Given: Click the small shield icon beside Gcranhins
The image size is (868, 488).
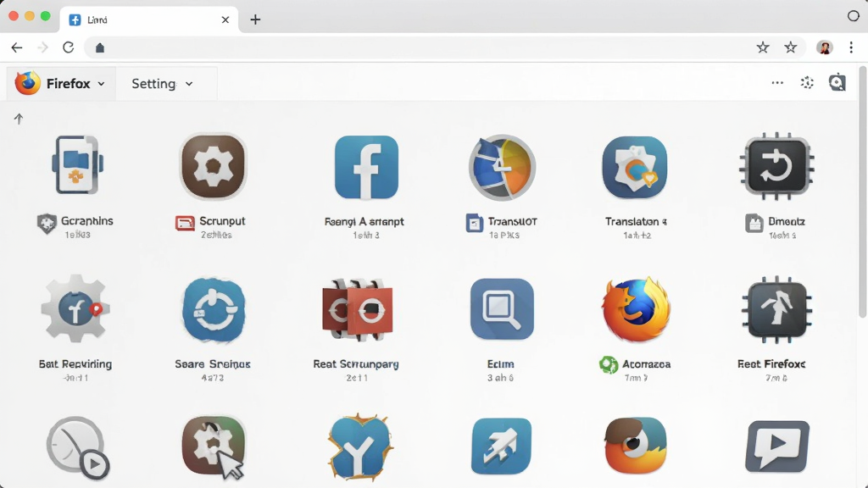Looking at the screenshot, I should [x=47, y=224].
